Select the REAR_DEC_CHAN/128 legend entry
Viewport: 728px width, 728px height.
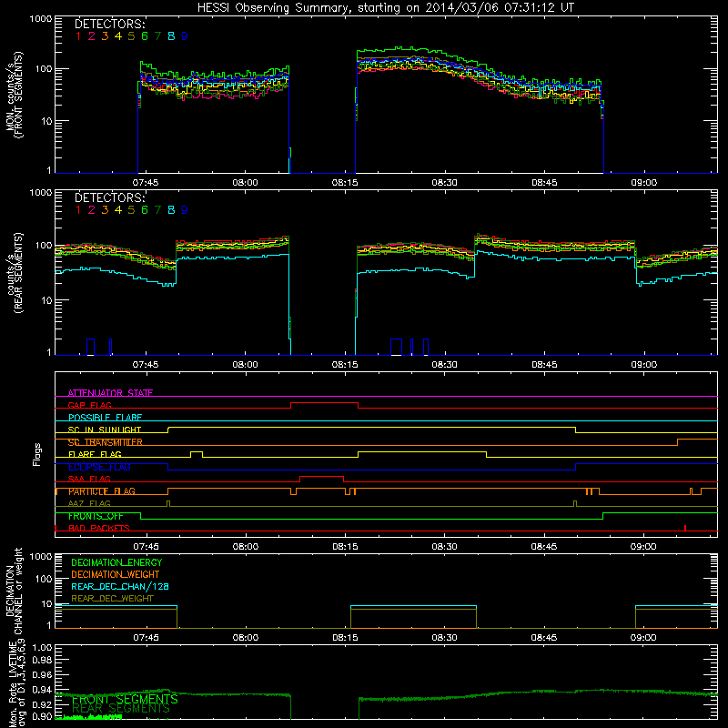click(120, 586)
